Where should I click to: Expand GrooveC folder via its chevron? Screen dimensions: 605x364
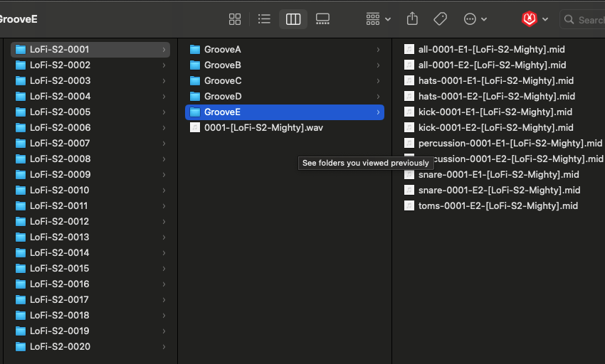[x=378, y=80]
